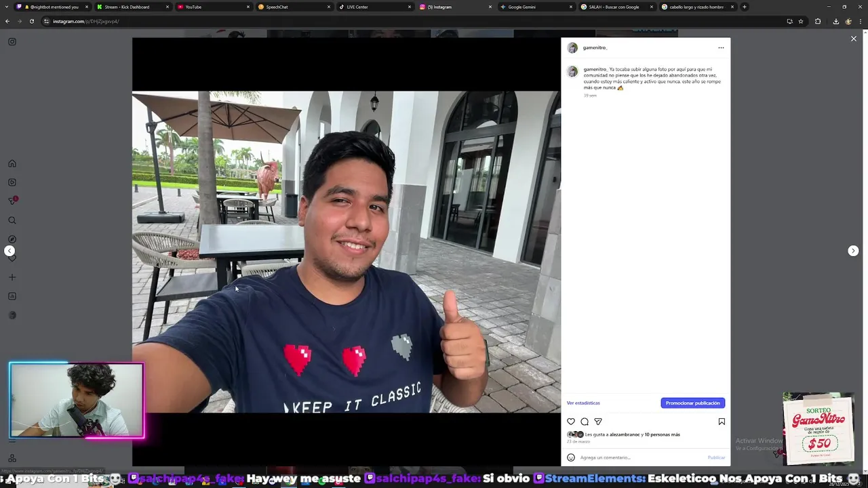
Task: Click the browser back arrow
Action: 7,21
